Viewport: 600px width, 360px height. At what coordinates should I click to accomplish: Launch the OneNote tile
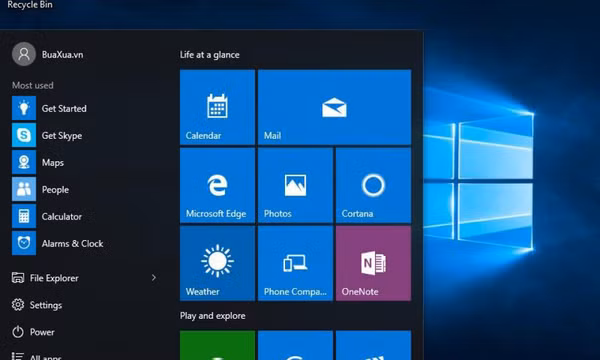click(x=373, y=263)
